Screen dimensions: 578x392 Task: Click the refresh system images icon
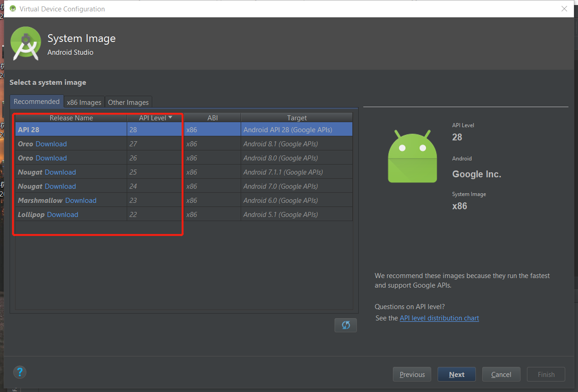click(346, 325)
